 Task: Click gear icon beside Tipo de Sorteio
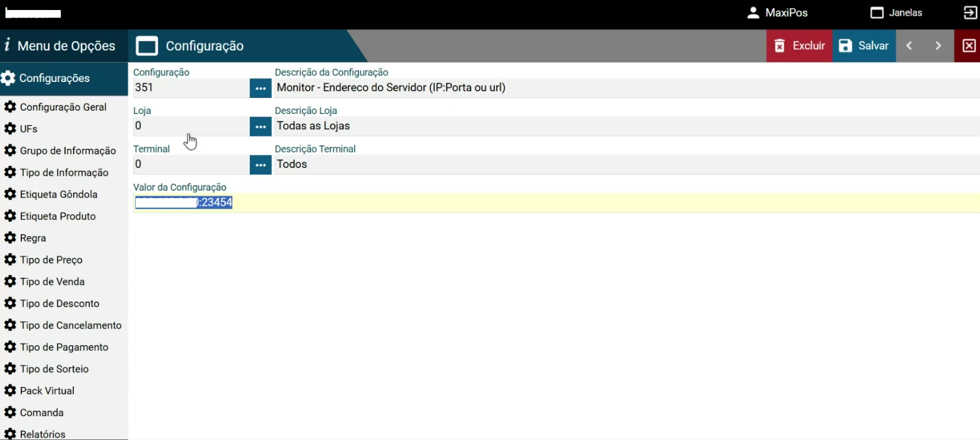(10, 369)
